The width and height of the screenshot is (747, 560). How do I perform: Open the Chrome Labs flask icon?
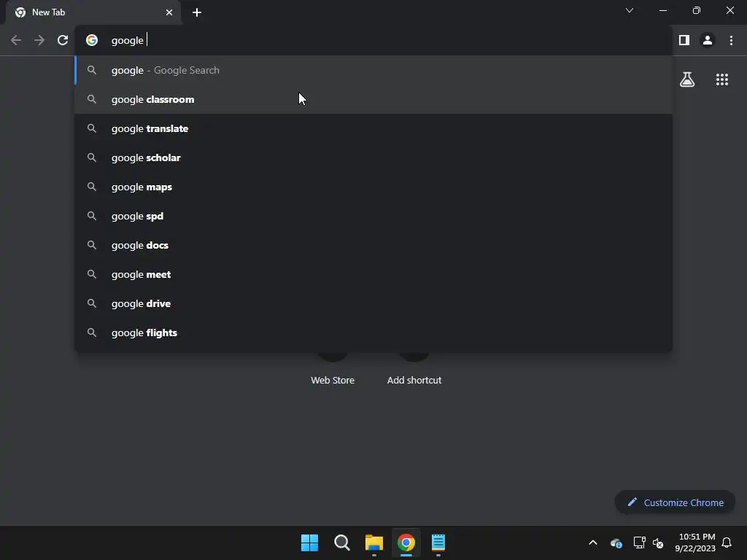(x=687, y=79)
